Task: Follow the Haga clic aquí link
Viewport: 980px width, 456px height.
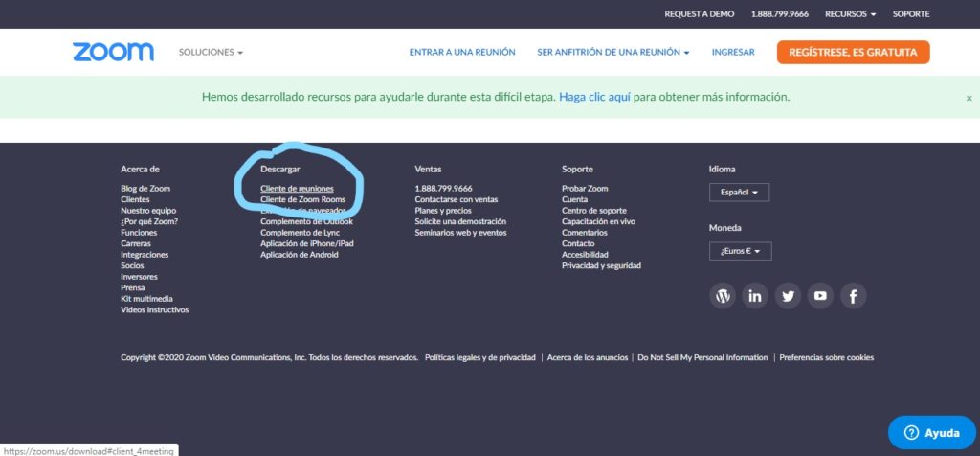Action: coord(594,97)
